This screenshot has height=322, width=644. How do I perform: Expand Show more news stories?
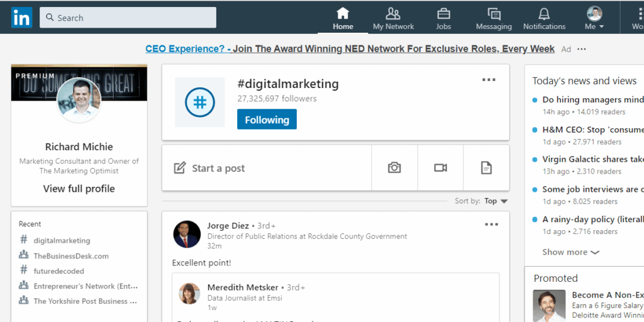[571, 252]
